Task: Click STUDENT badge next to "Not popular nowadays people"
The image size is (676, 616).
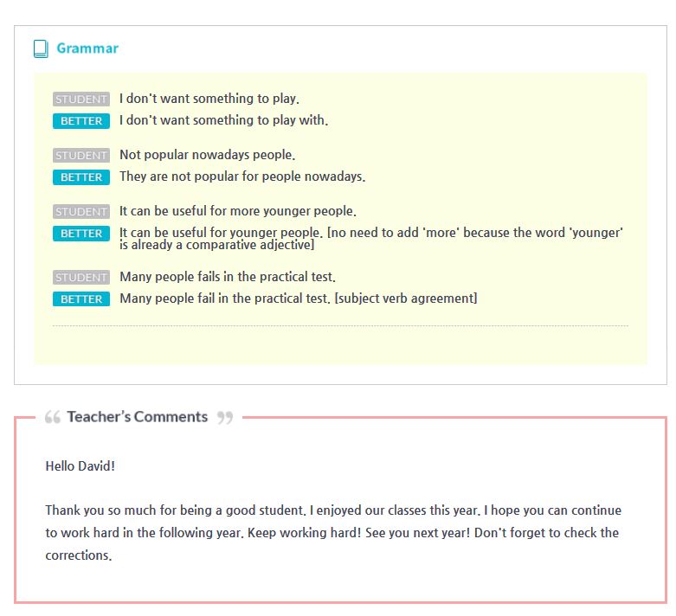Action: click(81, 156)
